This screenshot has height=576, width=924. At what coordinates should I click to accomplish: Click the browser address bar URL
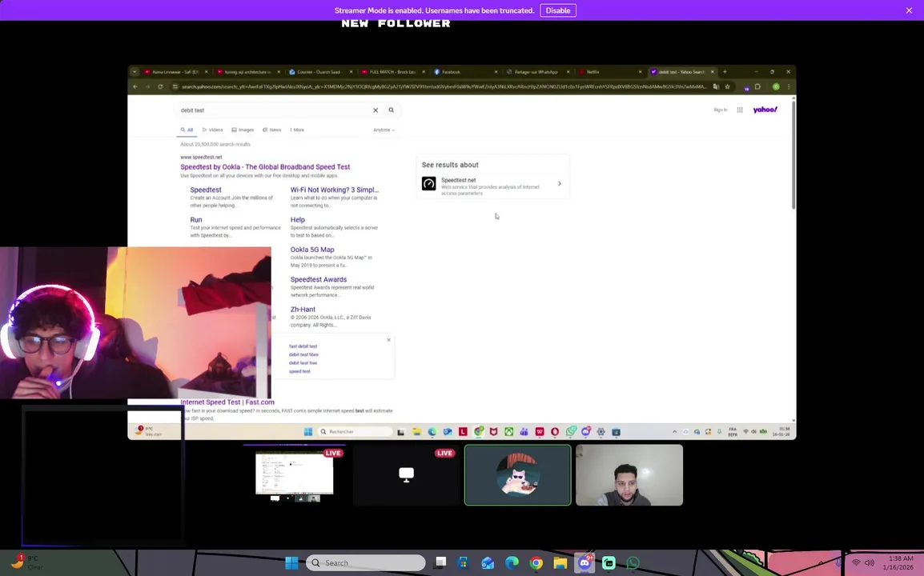443,86
